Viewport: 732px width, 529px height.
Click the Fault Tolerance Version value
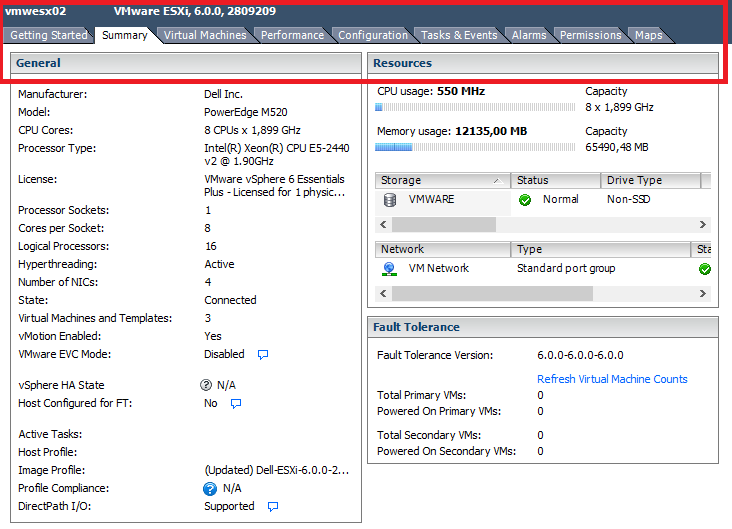click(580, 355)
